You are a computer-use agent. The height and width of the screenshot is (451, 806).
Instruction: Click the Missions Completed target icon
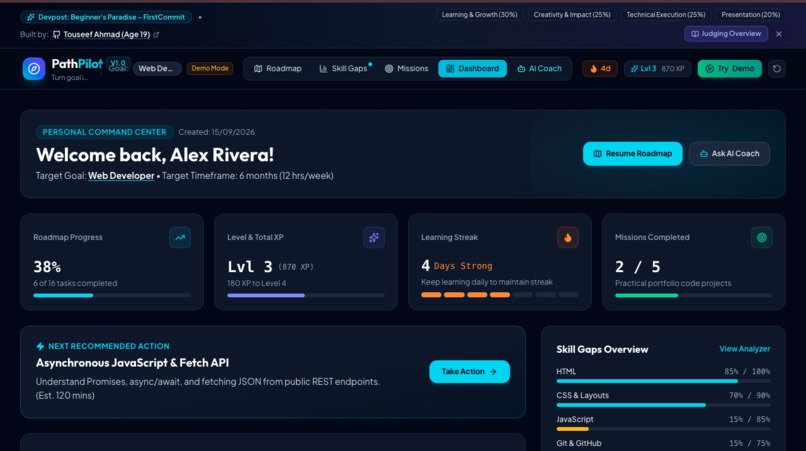point(762,238)
